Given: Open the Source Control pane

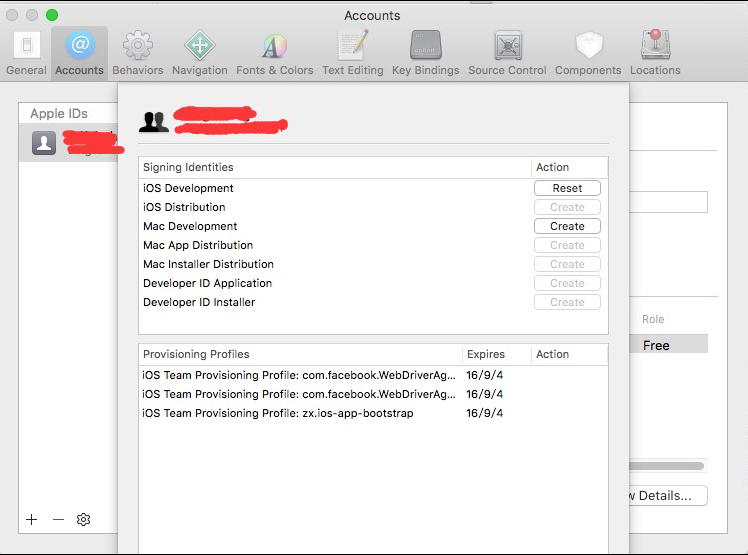Looking at the screenshot, I should (507, 53).
